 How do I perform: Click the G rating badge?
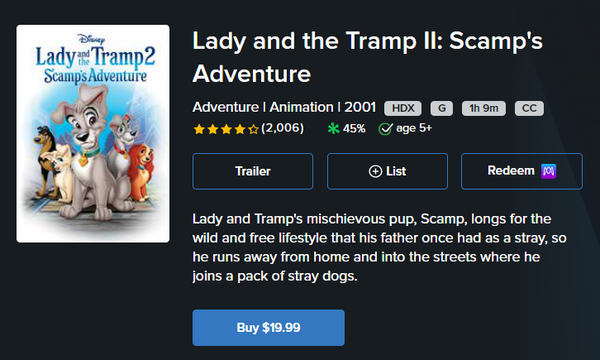(x=442, y=108)
